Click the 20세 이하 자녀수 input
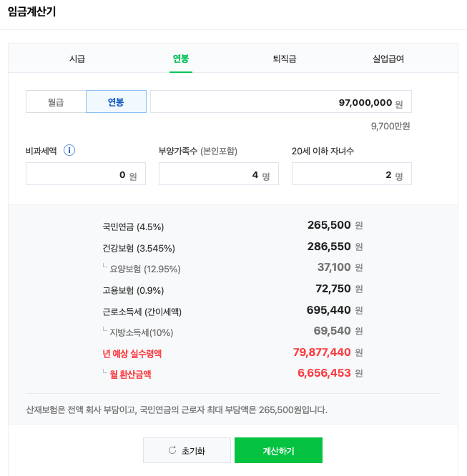 (351, 174)
